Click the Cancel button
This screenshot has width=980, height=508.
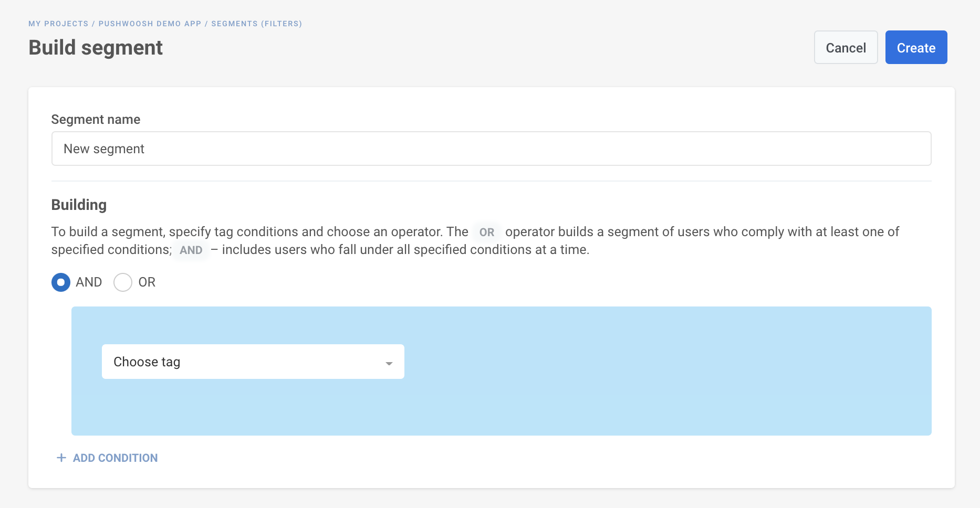[846, 47]
